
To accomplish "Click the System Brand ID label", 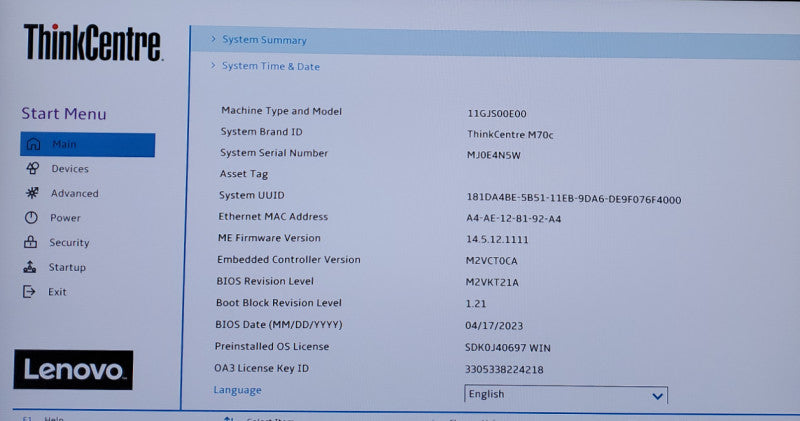I will coord(261,132).
